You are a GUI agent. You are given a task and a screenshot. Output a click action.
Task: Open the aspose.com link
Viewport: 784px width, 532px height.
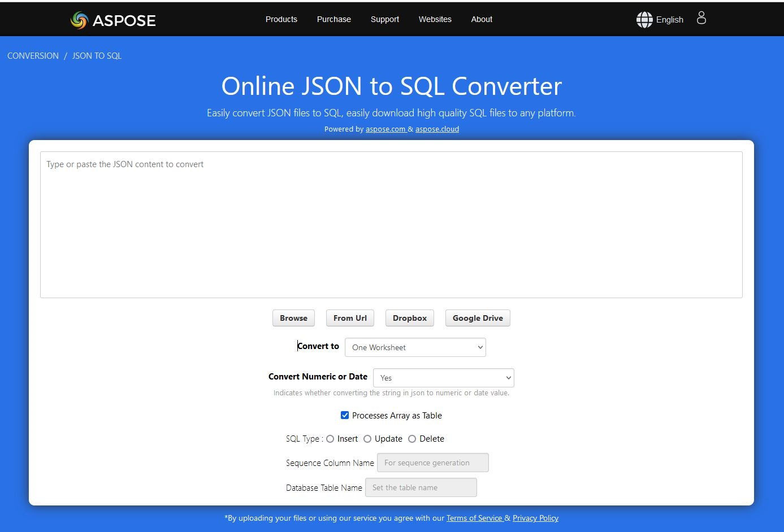(385, 129)
